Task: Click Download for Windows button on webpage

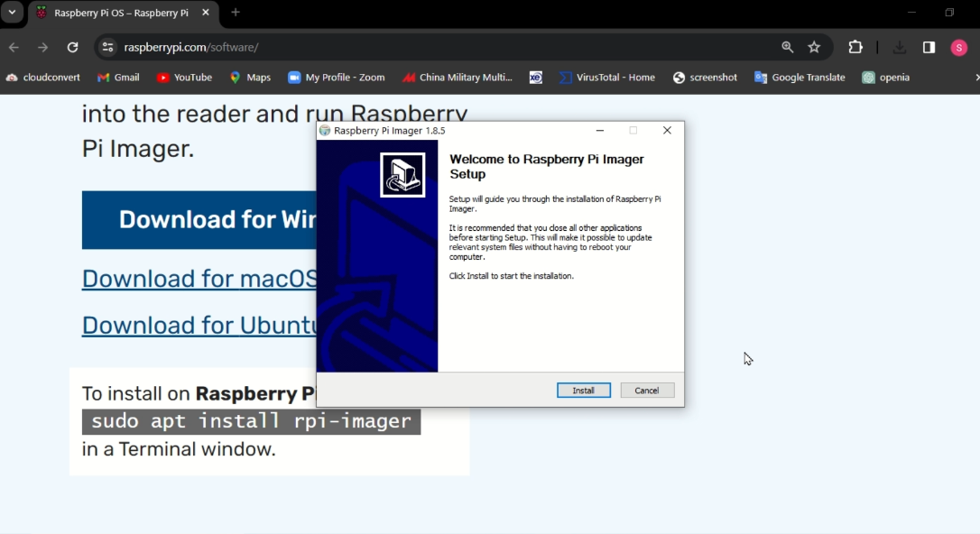Action: pos(199,220)
